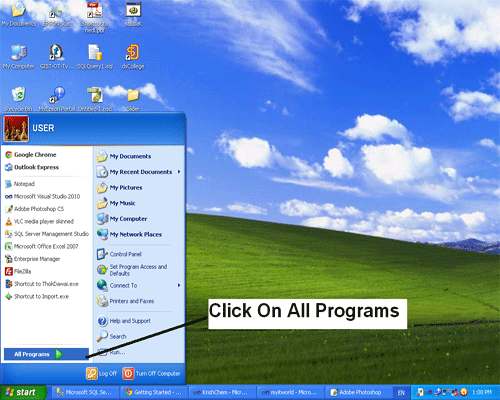
Task: Expand the All Programs menu
Action: pos(46,354)
